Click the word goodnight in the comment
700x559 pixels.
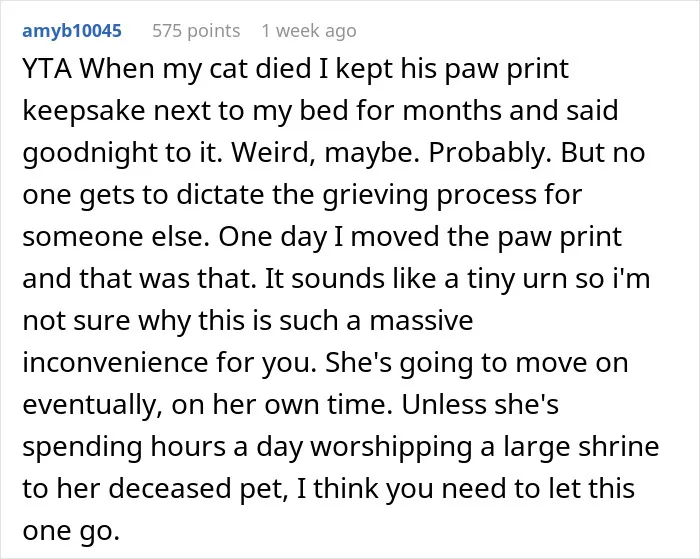[90, 153]
